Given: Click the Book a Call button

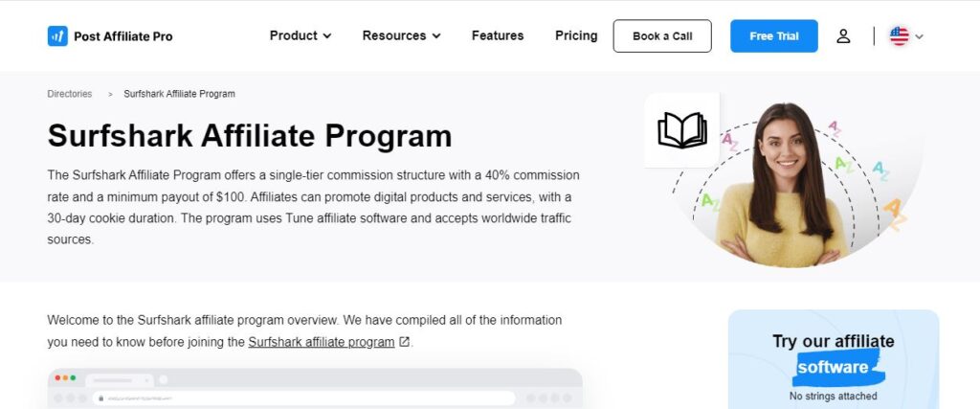Looking at the screenshot, I should 662,36.
